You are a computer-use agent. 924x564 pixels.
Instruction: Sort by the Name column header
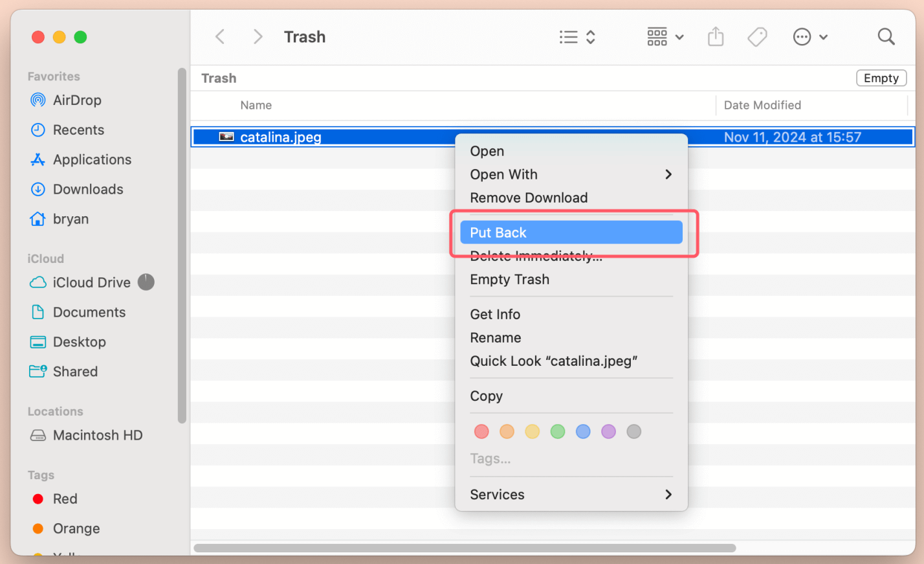click(x=256, y=106)
